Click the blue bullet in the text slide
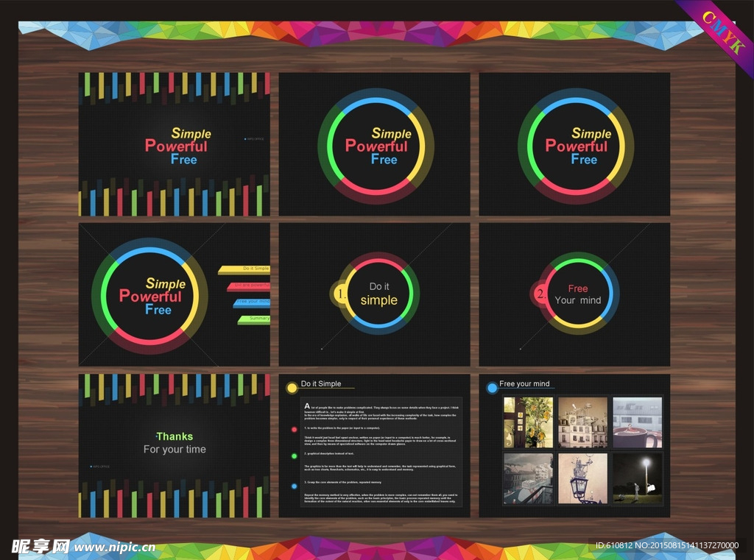The width and height of the screenshot is (754, 560). 295,486
